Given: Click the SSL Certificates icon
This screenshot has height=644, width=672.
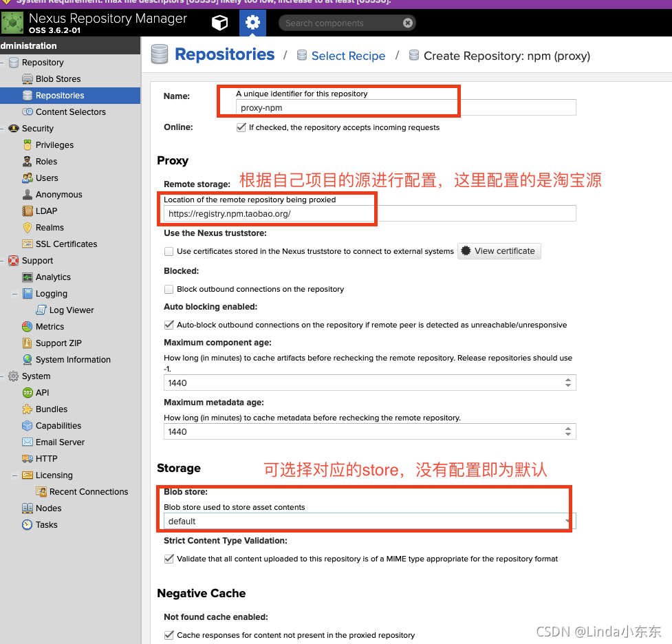Looking at the screenshot, I should [28, 244].
